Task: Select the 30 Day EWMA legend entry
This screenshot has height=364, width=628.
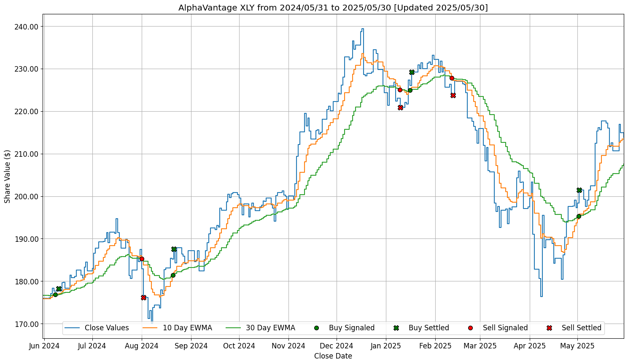Action: click(260, 328)
